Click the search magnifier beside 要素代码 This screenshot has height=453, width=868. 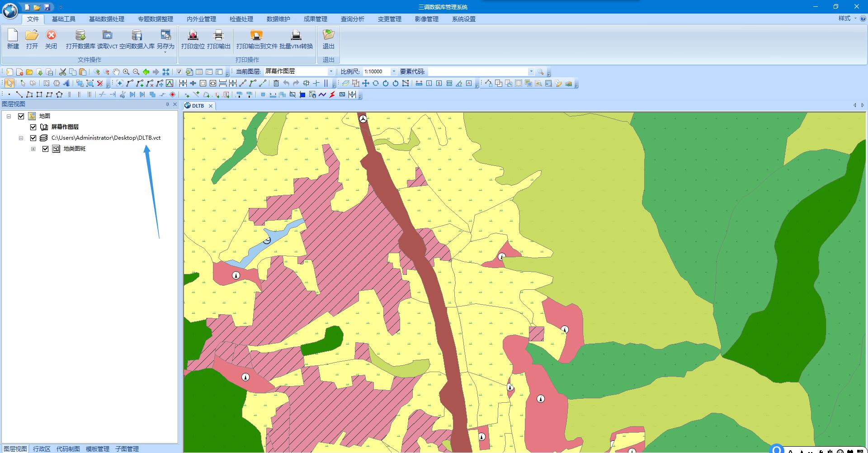[x=540, y=72]
